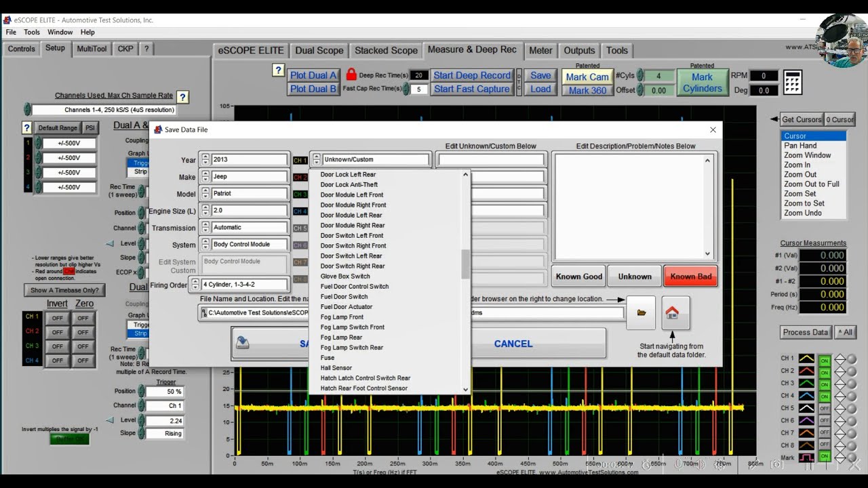868x488 pixels.
Task: Click the Mark square-wave icon
Action: (x=806, y=457)
